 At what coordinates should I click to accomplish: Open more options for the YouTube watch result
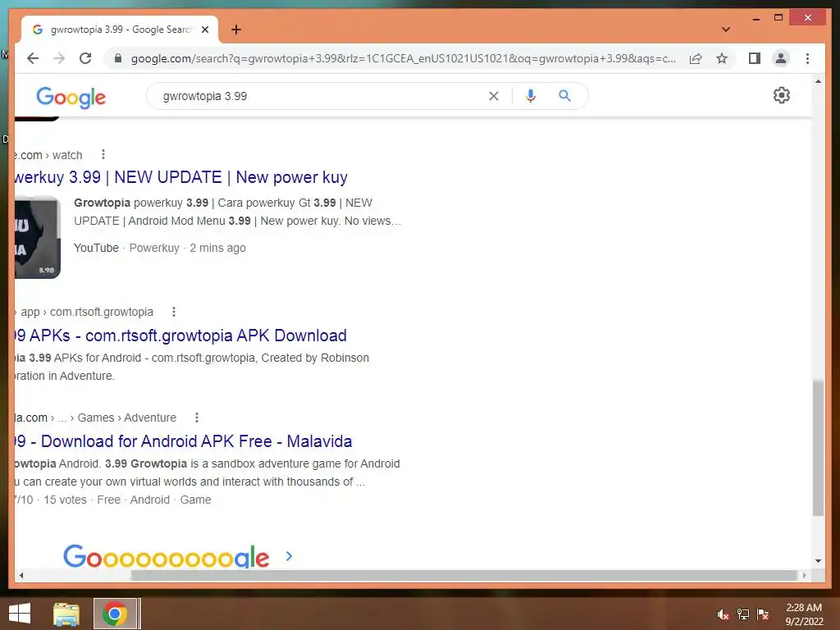point(103,155)
